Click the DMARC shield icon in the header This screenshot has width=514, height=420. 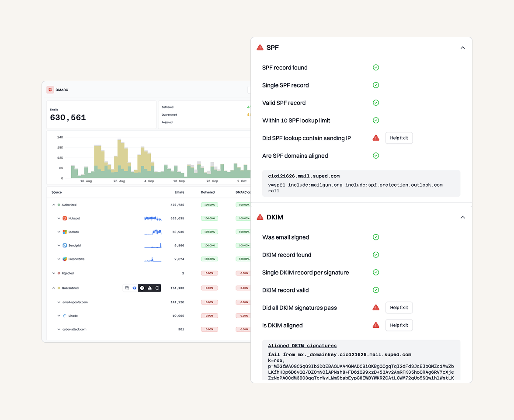(50, 89)
